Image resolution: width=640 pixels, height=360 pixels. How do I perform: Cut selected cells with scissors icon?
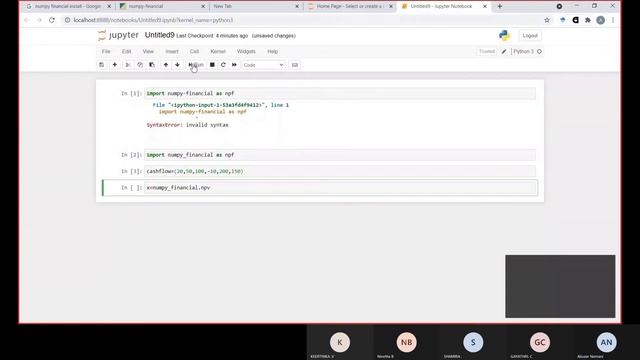[x=128, y=65]
